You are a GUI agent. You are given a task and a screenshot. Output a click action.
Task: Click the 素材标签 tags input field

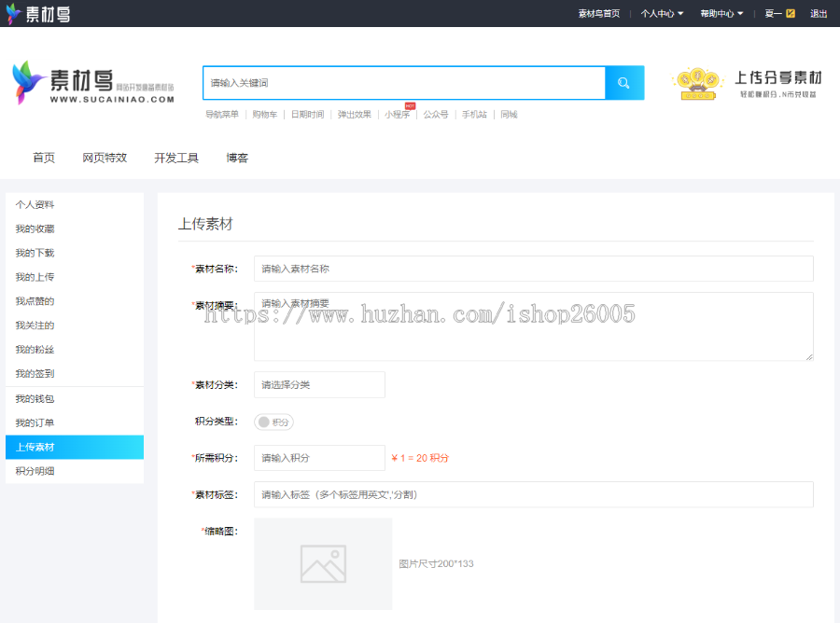533,494
